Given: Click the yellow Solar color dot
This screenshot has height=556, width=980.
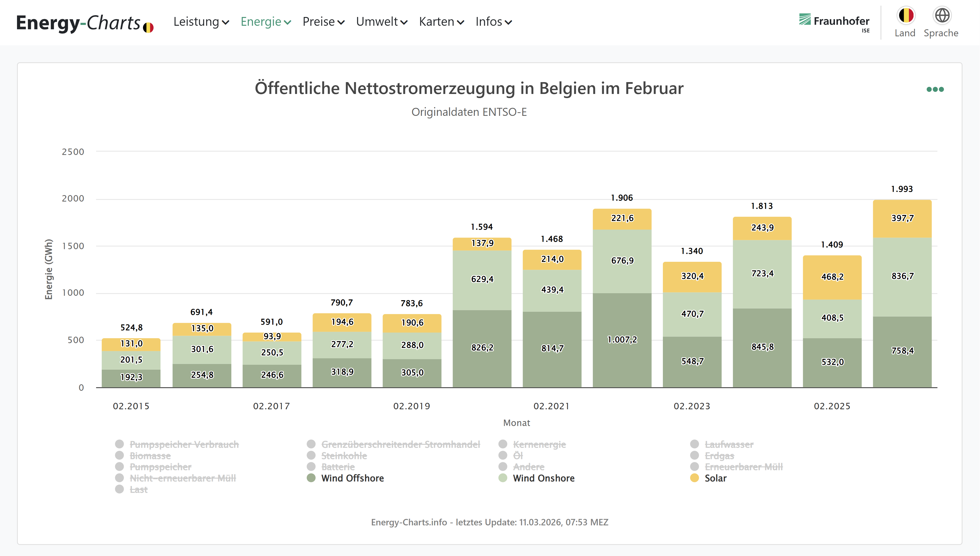Looking at the screenshot, I should tap(694, 478).
